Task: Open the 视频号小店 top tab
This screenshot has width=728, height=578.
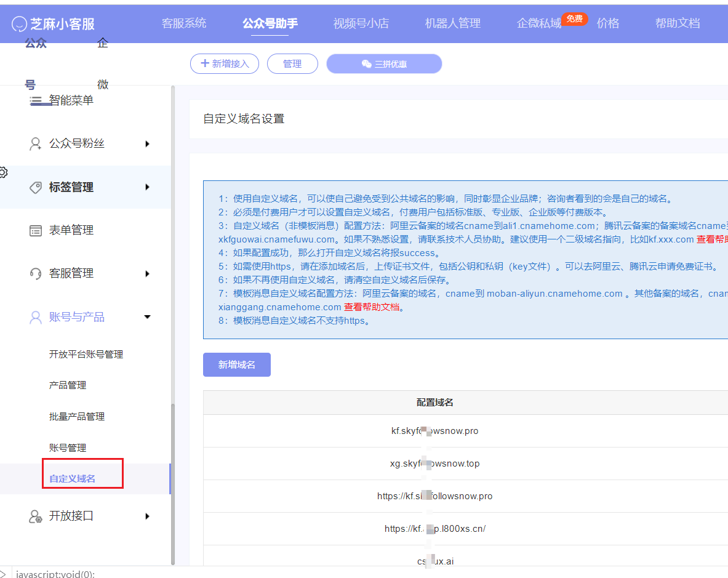Action: tap(361, 23)
